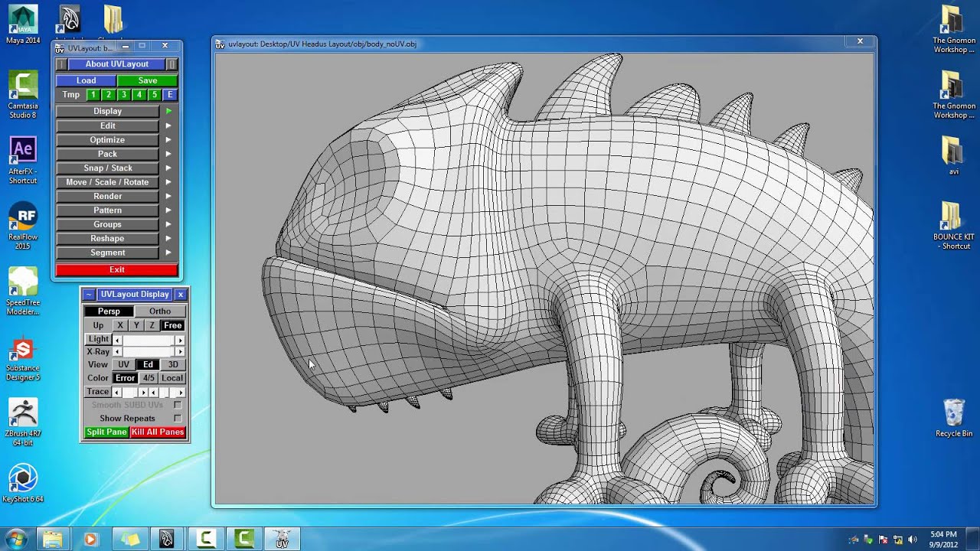
Task: Expand the Pack section arrow
Action: pyautogui.click(x=168, y=154)
